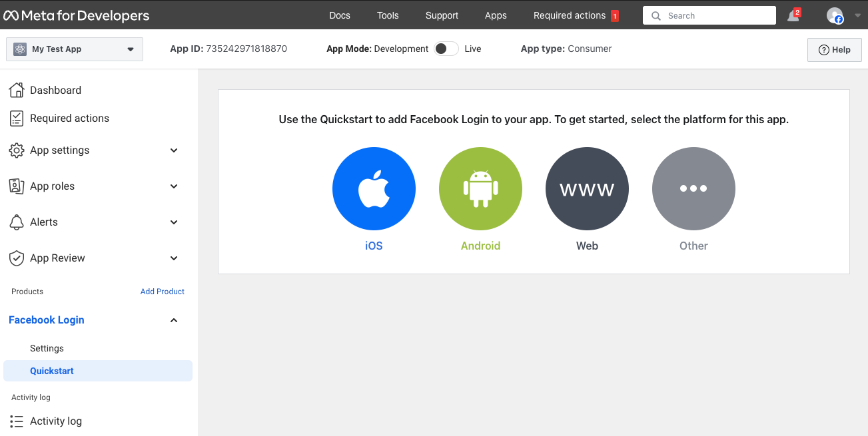The image size is (868, 436).
Task: Open the Tools menu
Action: coord(388,15)
